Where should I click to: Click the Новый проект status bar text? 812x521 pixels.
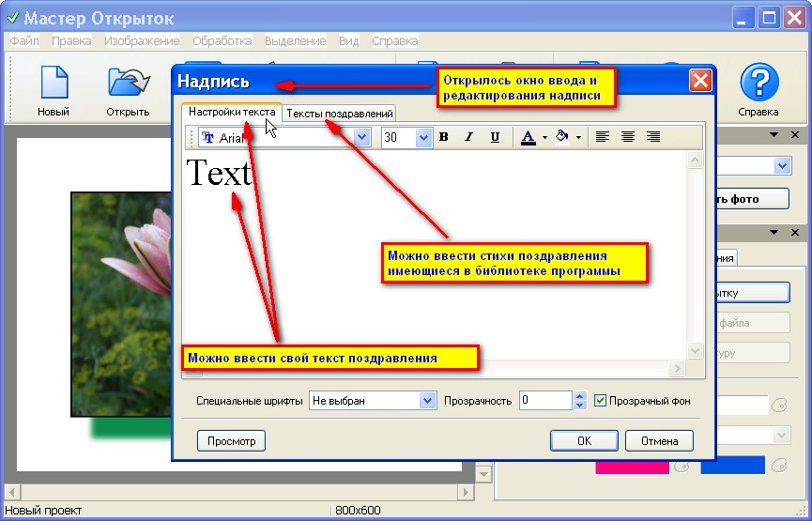43,510
